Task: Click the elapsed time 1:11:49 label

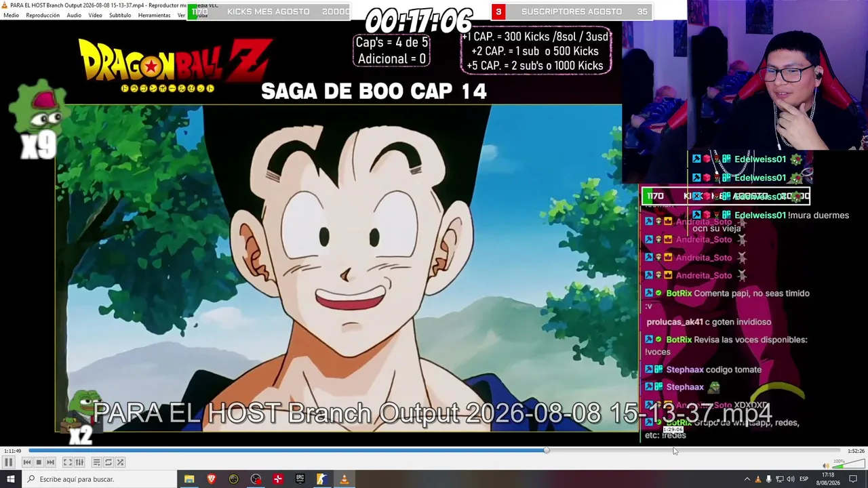Action: click(12, 451)
